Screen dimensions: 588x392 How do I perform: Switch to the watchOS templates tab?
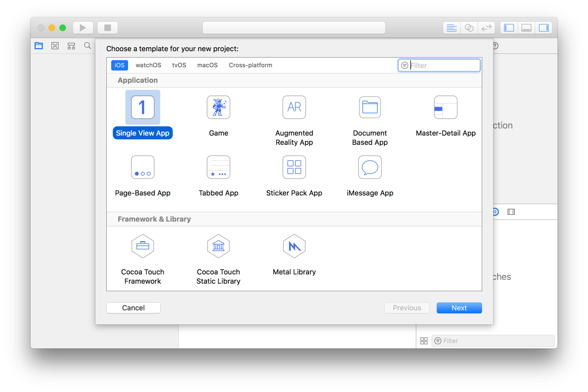coord(148,65)
